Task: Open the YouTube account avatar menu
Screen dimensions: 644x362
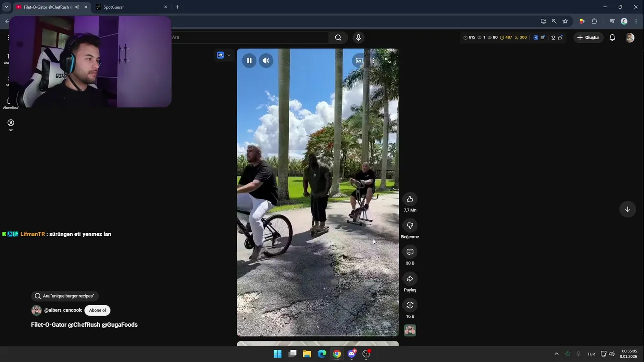Action: coord(630,38)
